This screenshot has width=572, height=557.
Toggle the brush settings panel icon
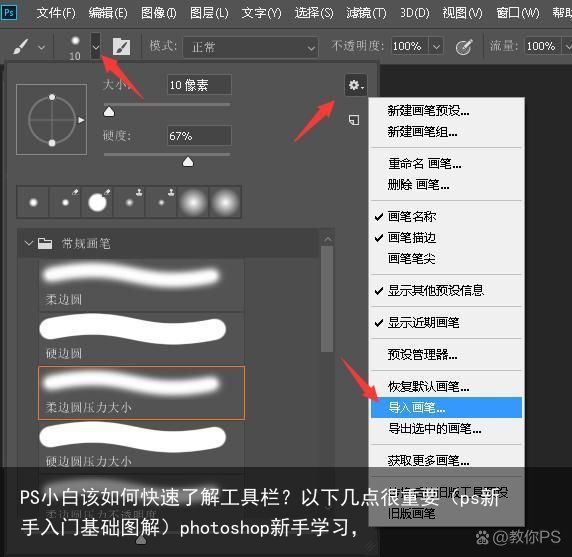pos(121,47)
